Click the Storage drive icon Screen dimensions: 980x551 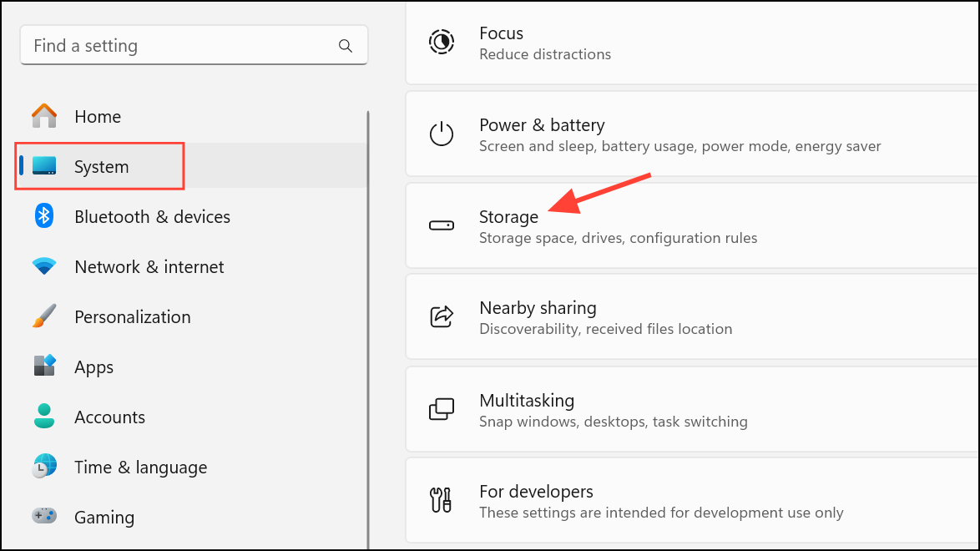pyautogui.click(x=441, y=225)
